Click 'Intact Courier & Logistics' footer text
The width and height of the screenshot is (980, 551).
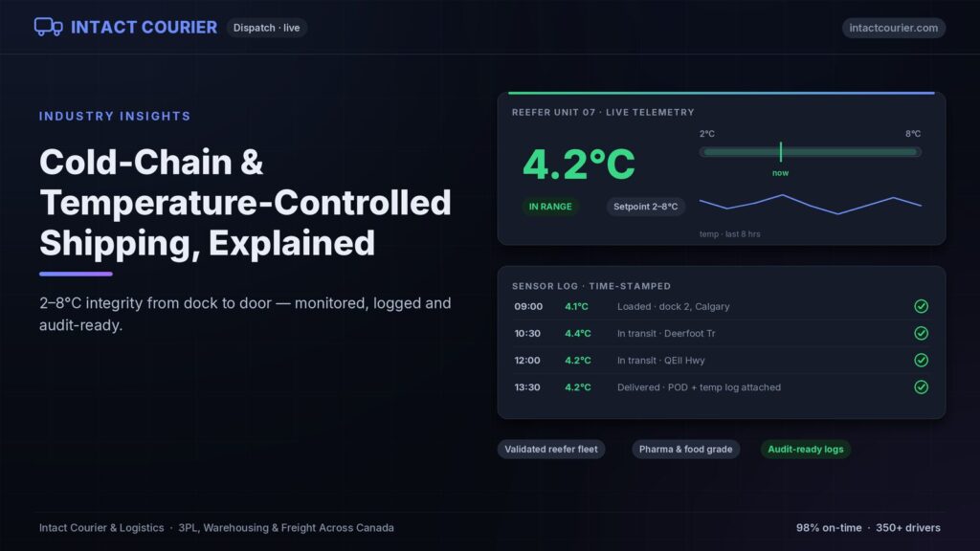click(x=101, y=527)
